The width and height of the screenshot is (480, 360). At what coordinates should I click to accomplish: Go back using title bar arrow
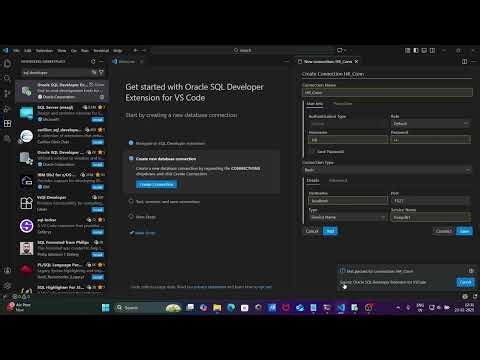[135, 50]
